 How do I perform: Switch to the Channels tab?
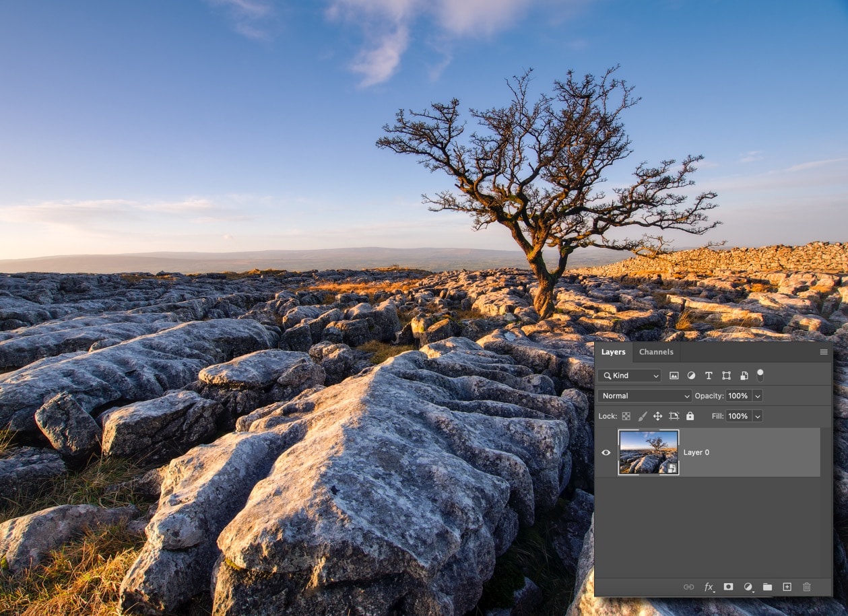(656, 352)
